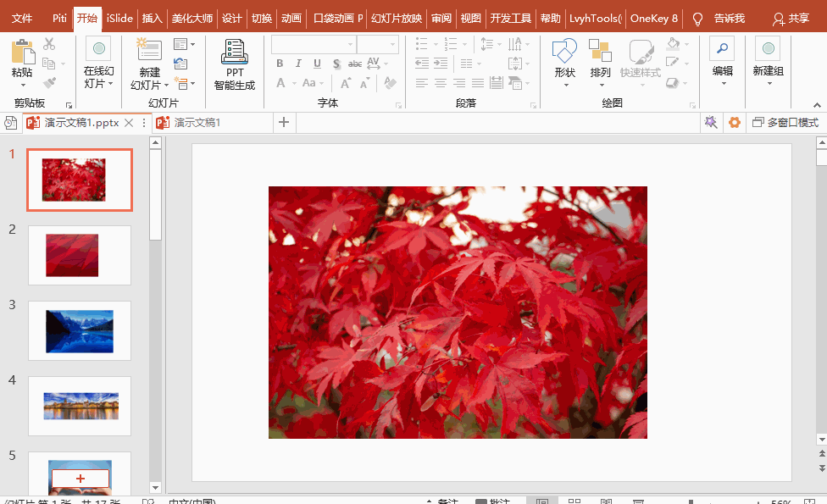Click the orange gear settings icon
Screen dimensions: 827x504
(734, 123)
